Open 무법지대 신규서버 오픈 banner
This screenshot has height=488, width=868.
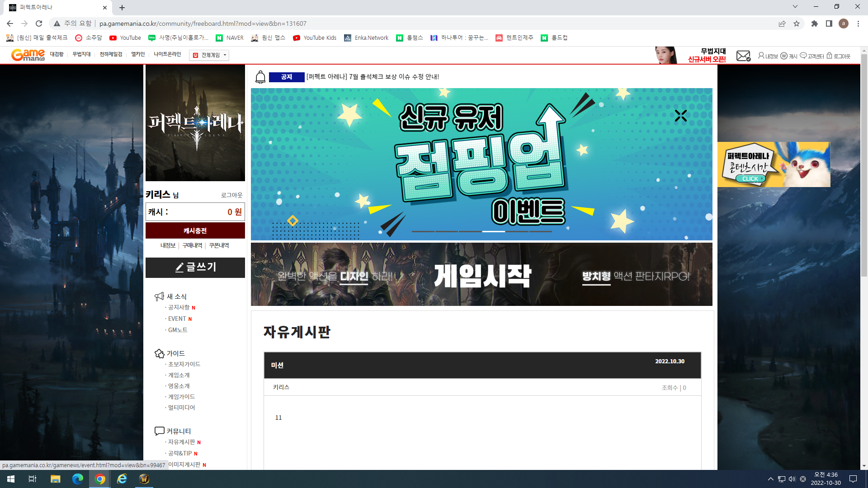pyautogui.click(x=691, y=55)
